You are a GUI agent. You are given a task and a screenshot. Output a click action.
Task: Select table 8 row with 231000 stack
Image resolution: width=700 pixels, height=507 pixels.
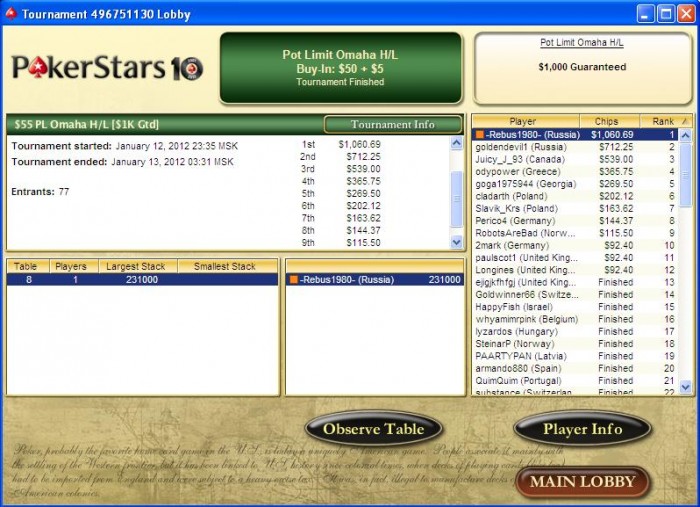(142, 280)
